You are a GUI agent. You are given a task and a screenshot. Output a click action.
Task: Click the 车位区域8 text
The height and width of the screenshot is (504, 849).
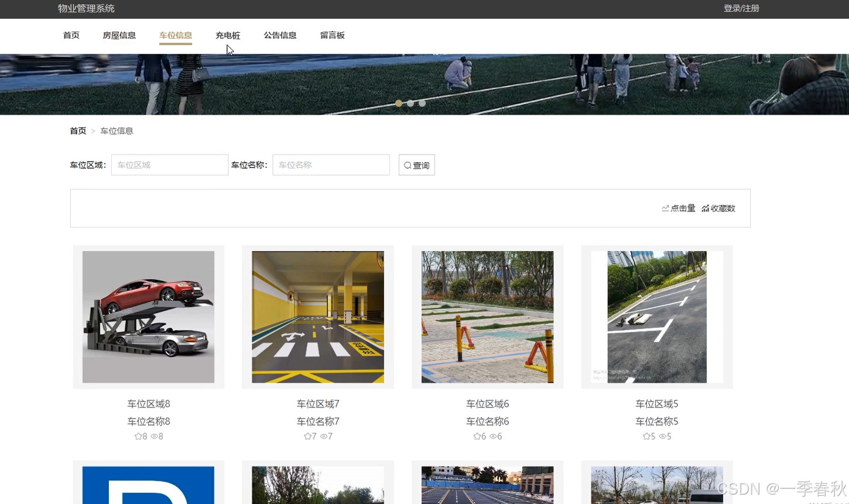tap(149, 404)
